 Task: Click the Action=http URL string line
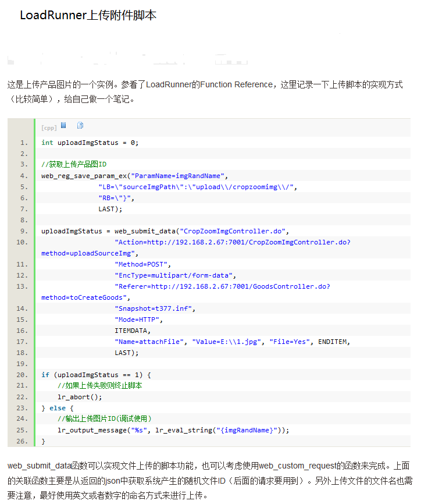tap(233, 242)
